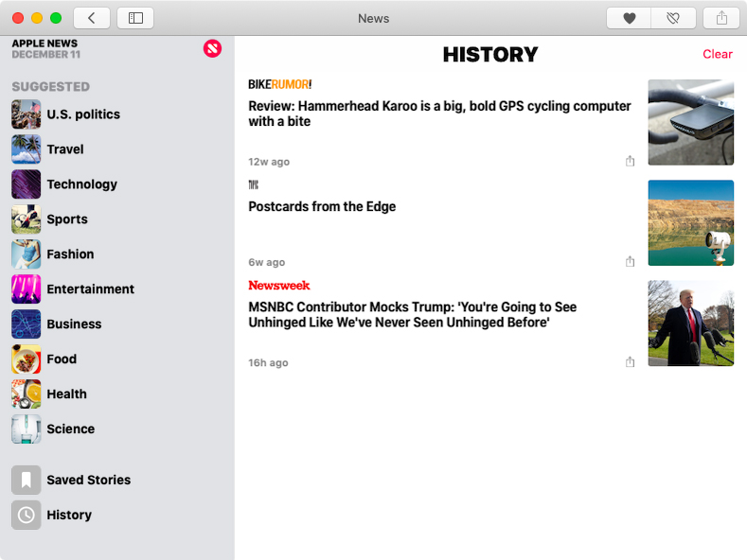747x560 pixels.
Task: Click the SUGGESTED section header
Action: tap(51, 87)
